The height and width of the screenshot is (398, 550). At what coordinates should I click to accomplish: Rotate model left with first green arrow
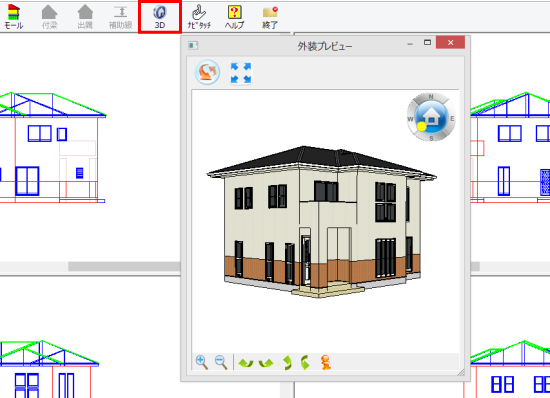pos(246,363)
